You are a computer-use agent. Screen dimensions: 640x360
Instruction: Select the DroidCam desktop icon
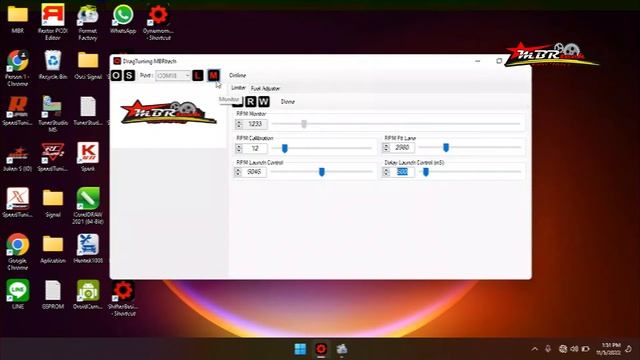88,295
